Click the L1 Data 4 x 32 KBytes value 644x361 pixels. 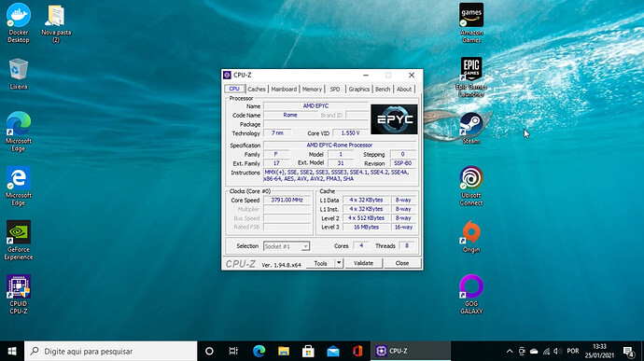pyautogui.click(x=366, y=200)
